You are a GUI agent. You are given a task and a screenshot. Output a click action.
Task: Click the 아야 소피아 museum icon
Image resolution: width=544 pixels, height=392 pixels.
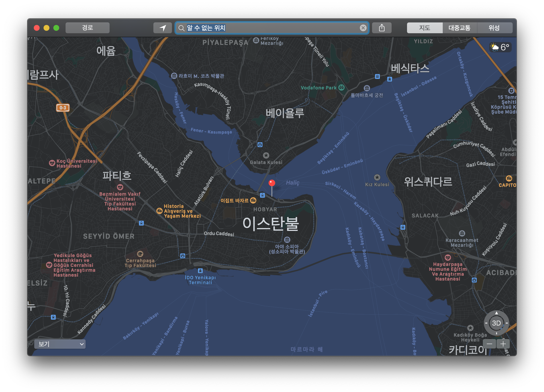click(x=287, y=240)
